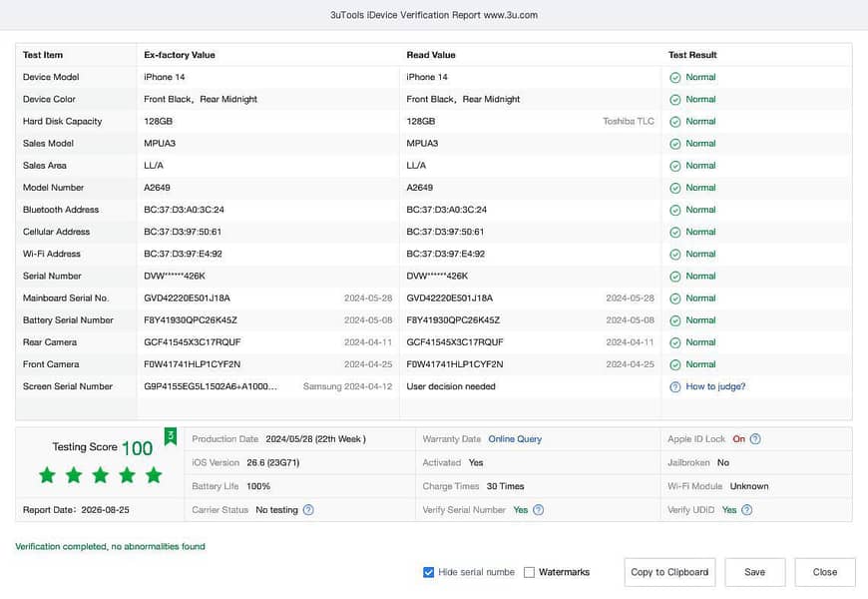Close the verification report dialog
Viewport: 868px width, 599px height.
pos(825,572)
